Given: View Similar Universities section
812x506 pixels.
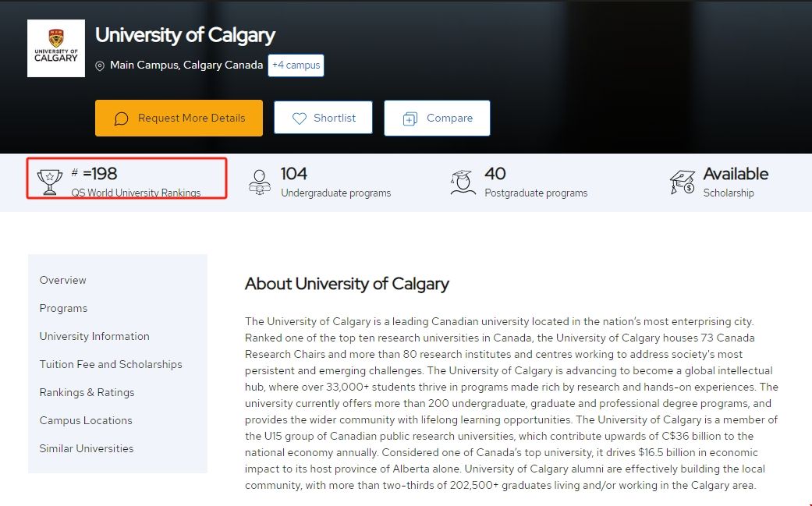Looking at the screenshot, I should 87,448.
